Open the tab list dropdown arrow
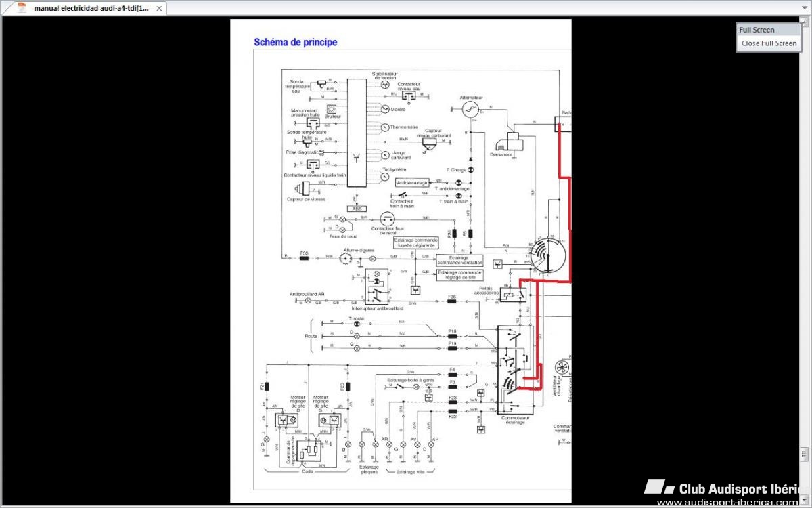This screenshot has width=812, height=508. pos(804,8)
